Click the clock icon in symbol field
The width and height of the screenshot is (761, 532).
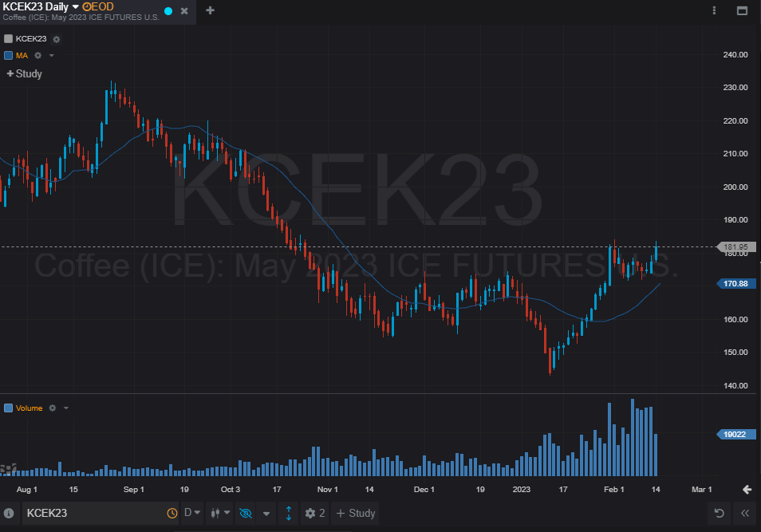(172, 513)
